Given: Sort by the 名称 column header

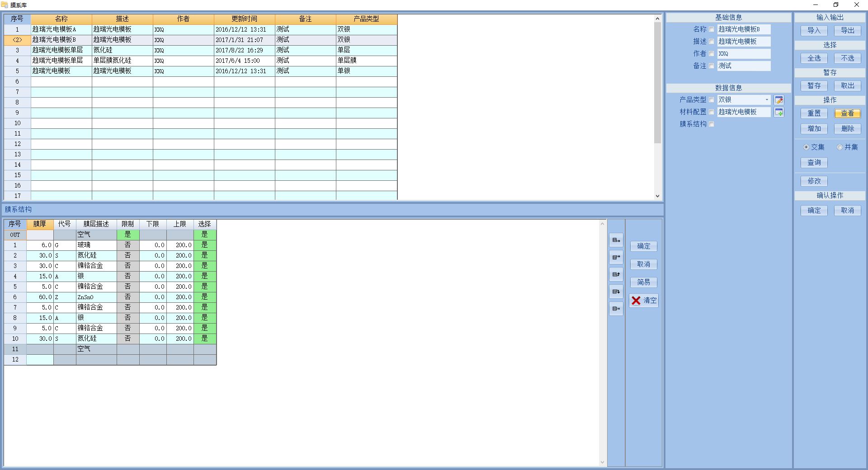Looking at the screenshot, I should pos(61,19).
